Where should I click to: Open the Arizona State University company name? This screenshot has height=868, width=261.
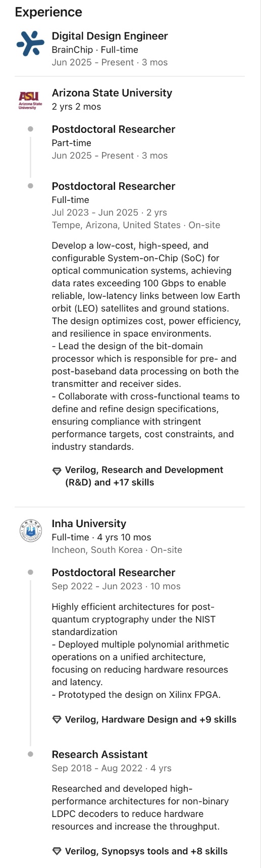[112, 93]
